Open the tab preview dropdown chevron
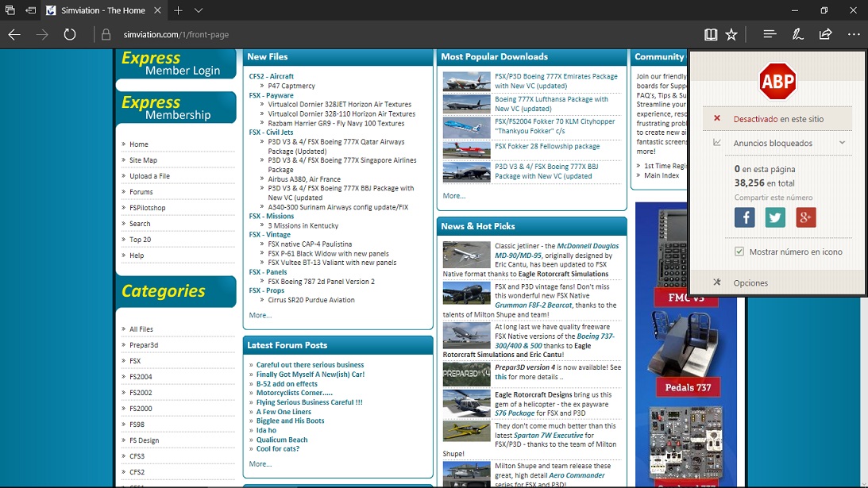Screen dimensions: 868x488 coord(199,10)
